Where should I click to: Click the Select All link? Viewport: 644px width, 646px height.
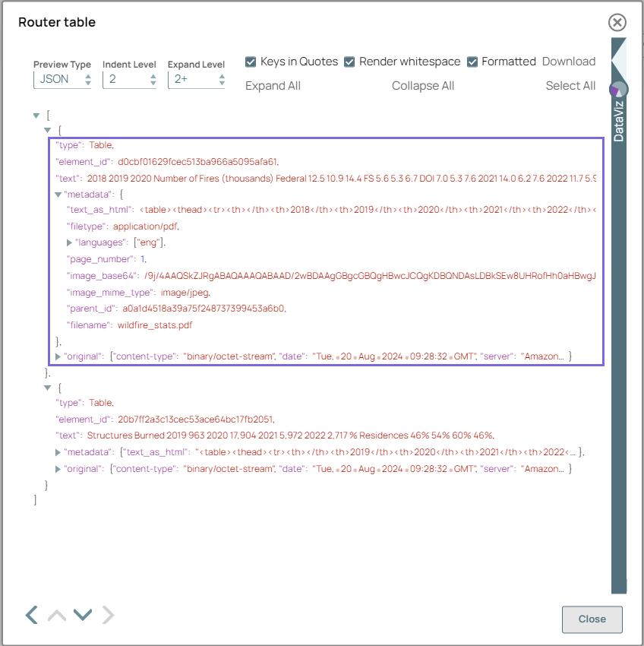tap(570, 86)
